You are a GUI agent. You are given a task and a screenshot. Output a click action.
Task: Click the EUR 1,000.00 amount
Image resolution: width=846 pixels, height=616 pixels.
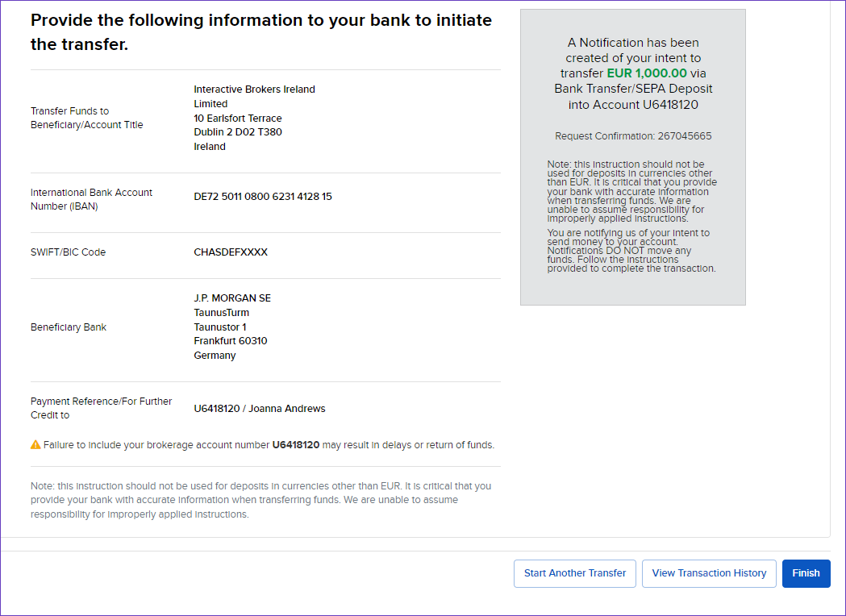(x=647, y=73)
